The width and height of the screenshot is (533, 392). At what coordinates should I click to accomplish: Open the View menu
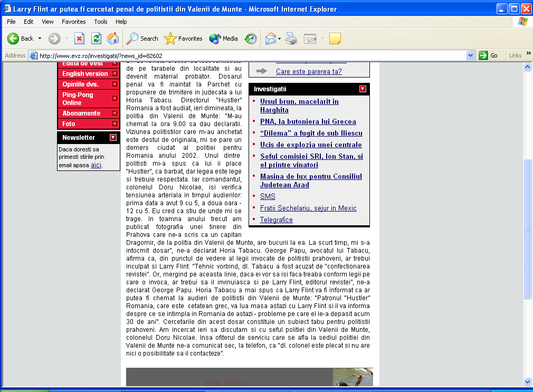pyautogui.click(x=47, y=22)
